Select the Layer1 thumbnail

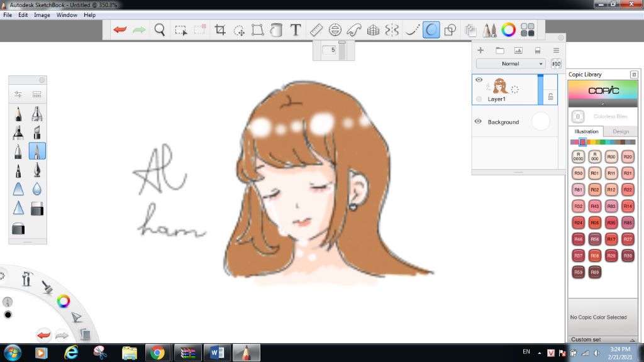point(500,85)
